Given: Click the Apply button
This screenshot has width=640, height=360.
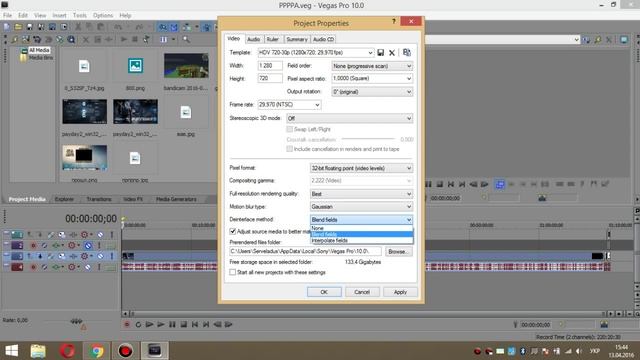Looking at the screenshot, I should pos(400,292).
